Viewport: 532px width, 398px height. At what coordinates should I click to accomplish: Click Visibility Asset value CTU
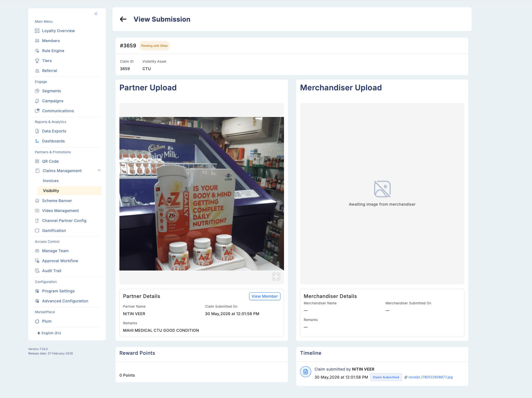tap(147, 69)
